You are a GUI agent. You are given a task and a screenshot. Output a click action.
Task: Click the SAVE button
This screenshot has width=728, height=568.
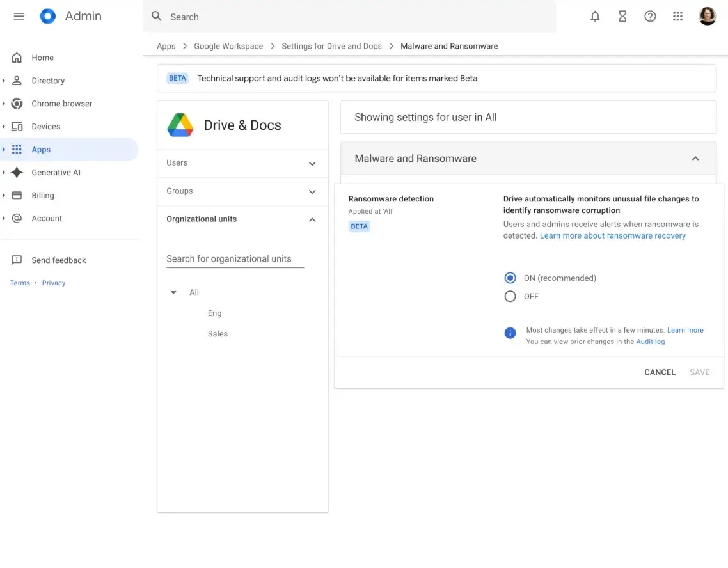699,372
